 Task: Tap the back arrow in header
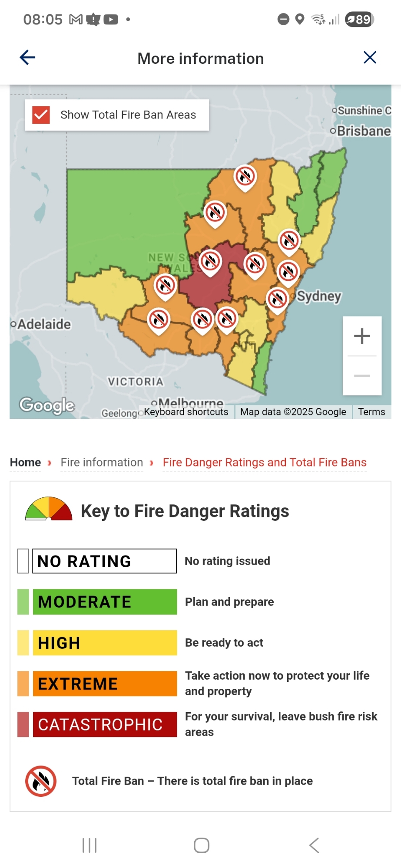[27, 58]
